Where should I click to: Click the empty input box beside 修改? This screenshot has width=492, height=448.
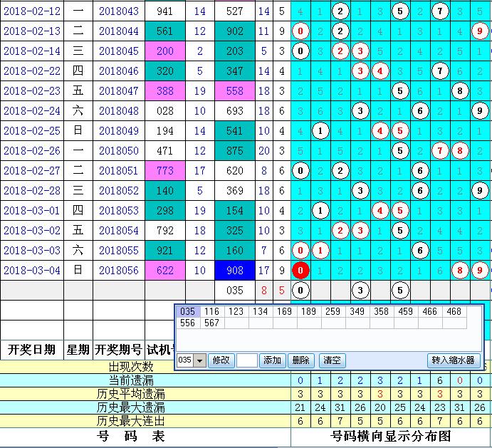click(x=246, y=360)
